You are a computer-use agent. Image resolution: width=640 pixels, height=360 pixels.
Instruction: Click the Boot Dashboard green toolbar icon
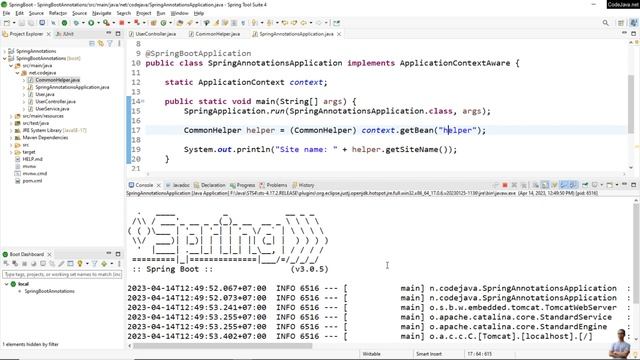(x=64, y=23)
